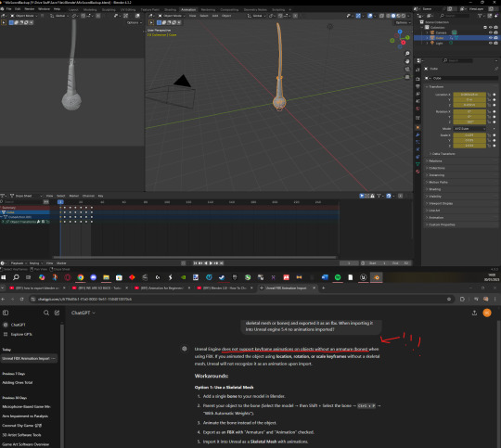Toggle viewport overlays button
Image resolution: width=501 pixels, height=448 pixels.
369,16
